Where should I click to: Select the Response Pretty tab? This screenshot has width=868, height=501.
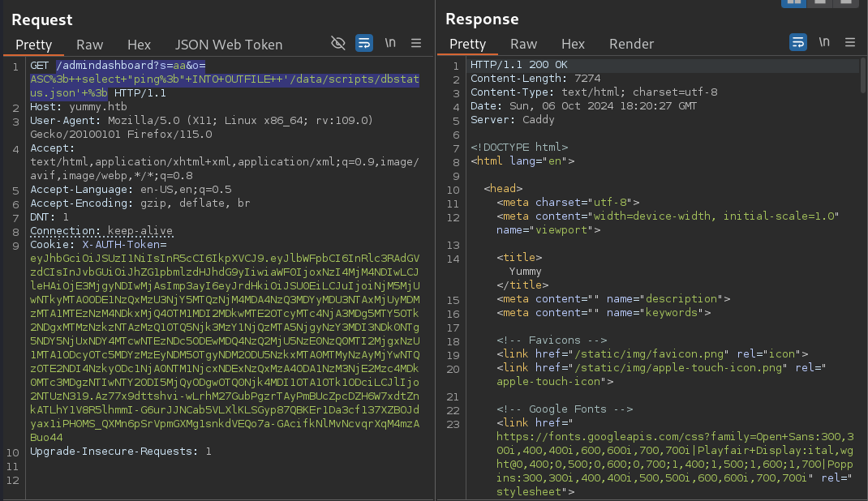pos(468,45)
